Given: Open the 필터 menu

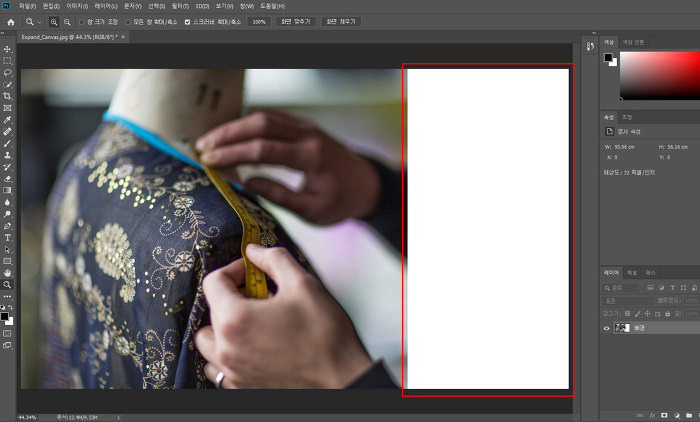Looking at the screenshot, I should point(180,6).
